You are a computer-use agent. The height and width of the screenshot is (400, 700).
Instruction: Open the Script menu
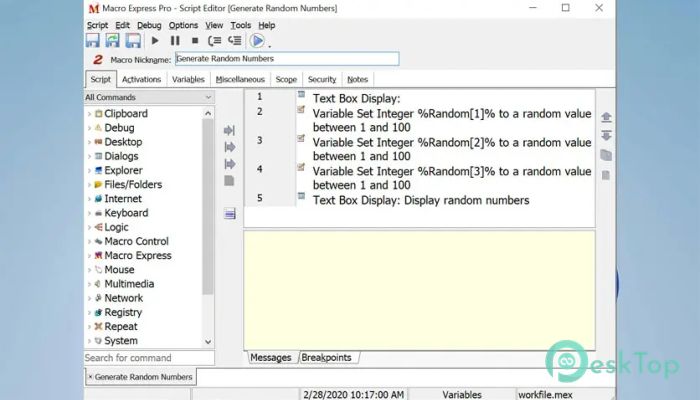point(97,25)
